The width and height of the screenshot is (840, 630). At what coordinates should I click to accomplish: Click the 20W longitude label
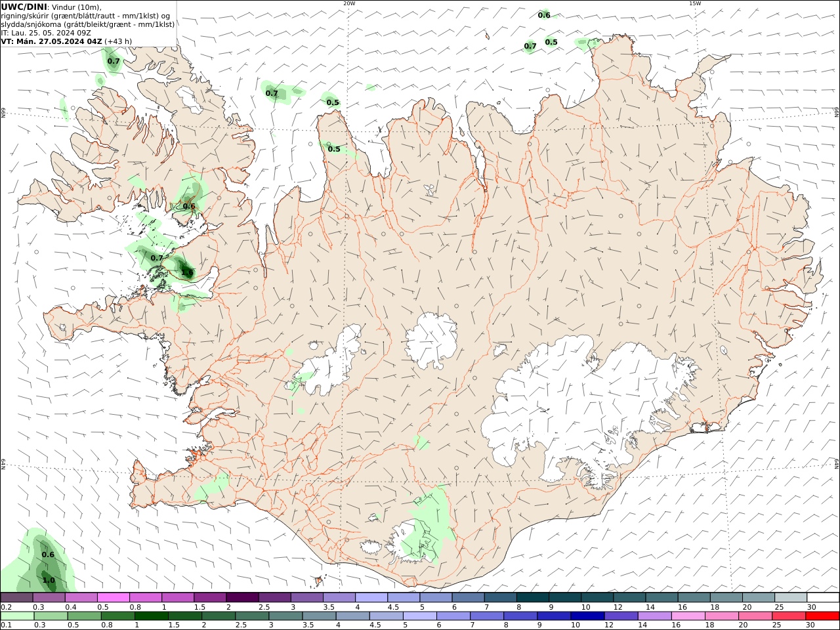[x=349, y=3]
